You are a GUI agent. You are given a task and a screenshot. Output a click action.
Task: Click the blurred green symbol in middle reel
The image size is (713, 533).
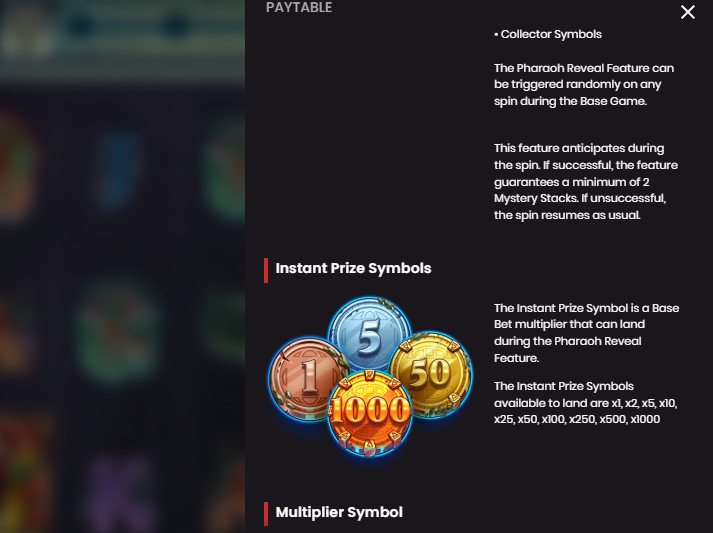point(118,330)
